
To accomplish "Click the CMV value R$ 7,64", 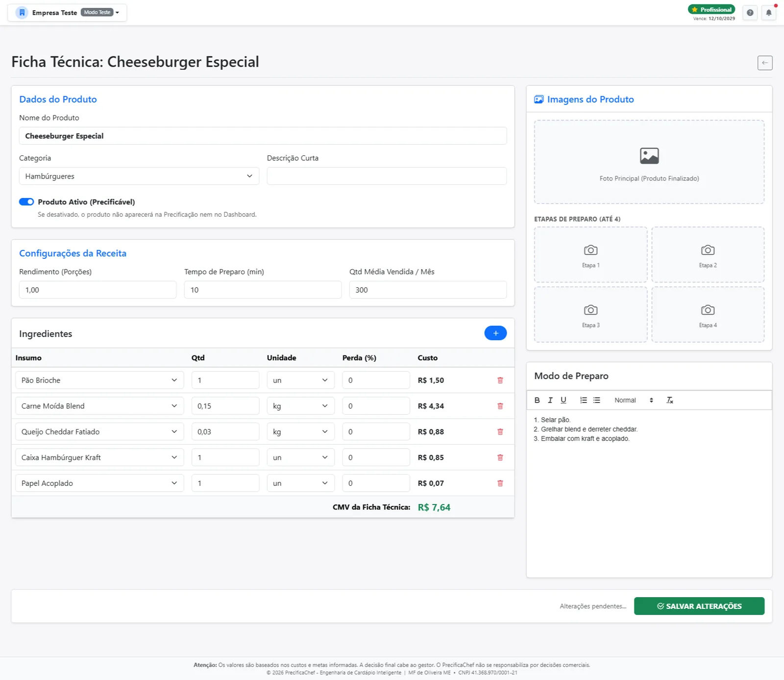I will pyautogui.click(x=434, y=507).
